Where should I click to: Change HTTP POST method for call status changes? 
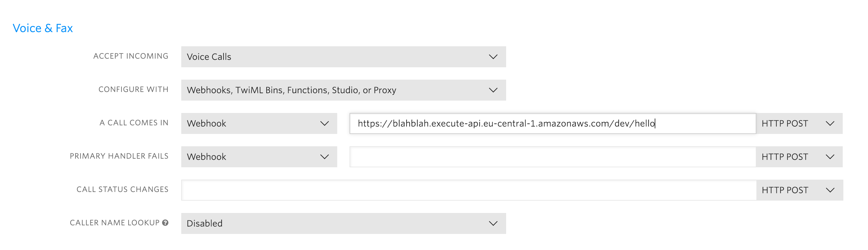pyautogui.click(x=799, y=190)
